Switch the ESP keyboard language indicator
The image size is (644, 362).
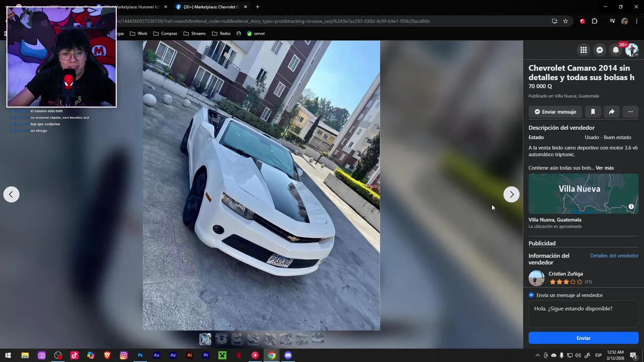pyautogui.click(x=598, y=355)
